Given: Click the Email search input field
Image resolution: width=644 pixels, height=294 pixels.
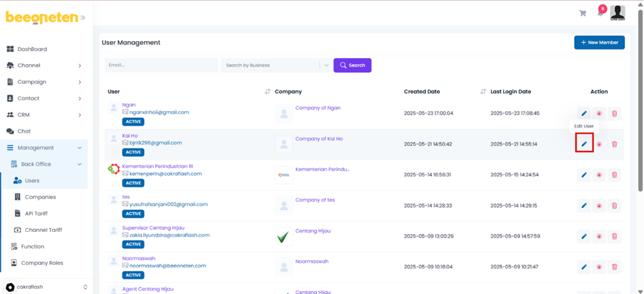Looking at the screenshot, I should pos(161,65).
